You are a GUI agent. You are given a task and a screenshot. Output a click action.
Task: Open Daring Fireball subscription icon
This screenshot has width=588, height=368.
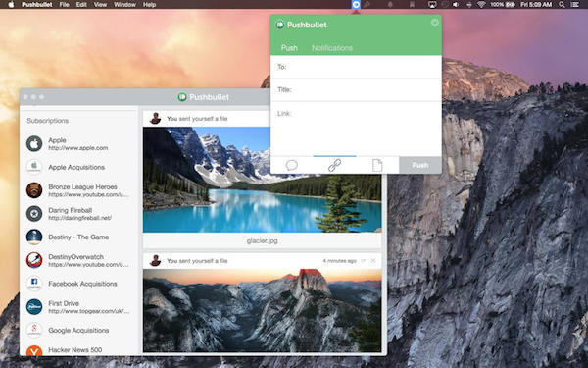tap(34, 214)
